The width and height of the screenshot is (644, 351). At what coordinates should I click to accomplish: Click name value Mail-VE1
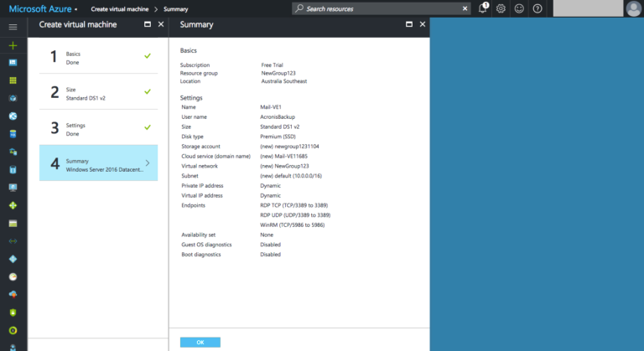pos(271,107)
